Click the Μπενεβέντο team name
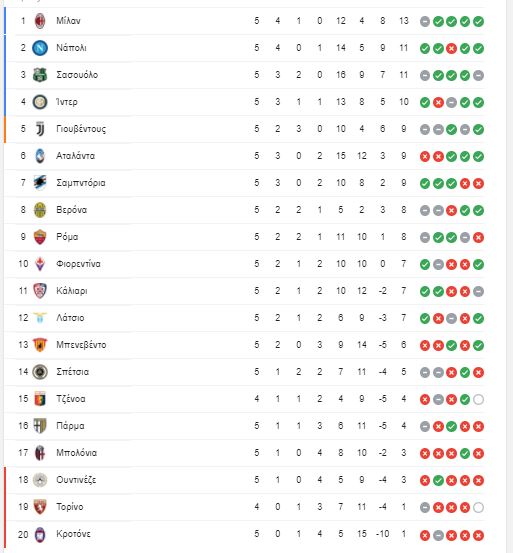513x553 pixels. click(81, 345)
